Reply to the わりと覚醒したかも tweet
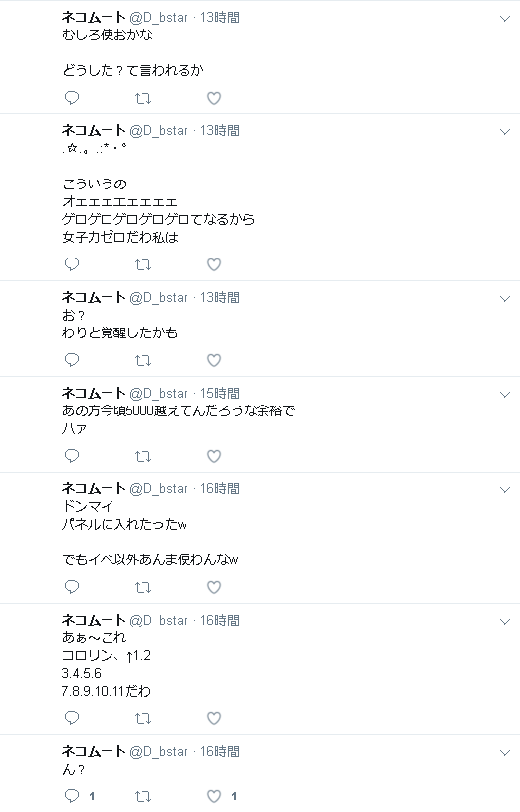This screenshot has width=520, height=812. click(72, 359)
